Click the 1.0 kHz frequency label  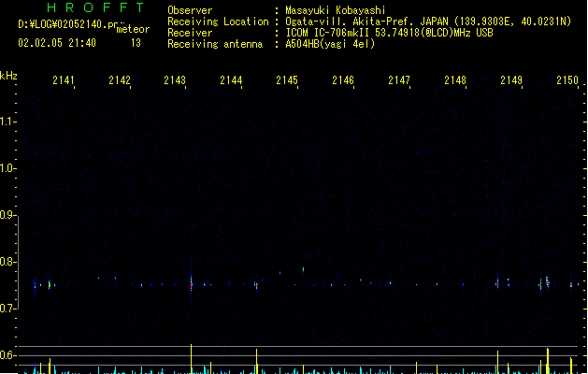[7, 168]
